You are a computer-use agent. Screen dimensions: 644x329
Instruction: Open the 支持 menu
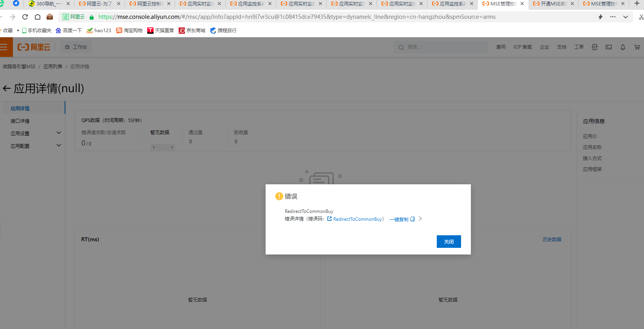562,47
